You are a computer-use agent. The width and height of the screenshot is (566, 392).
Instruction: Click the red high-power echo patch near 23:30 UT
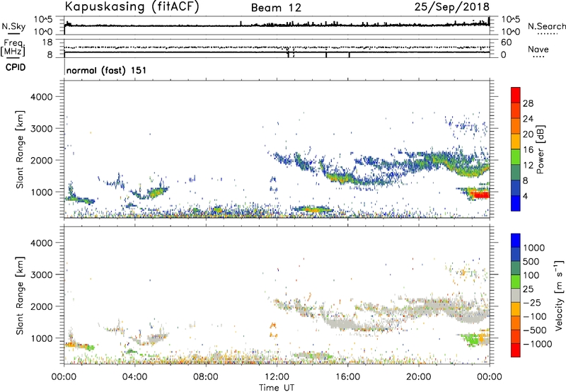pos(481,195)
